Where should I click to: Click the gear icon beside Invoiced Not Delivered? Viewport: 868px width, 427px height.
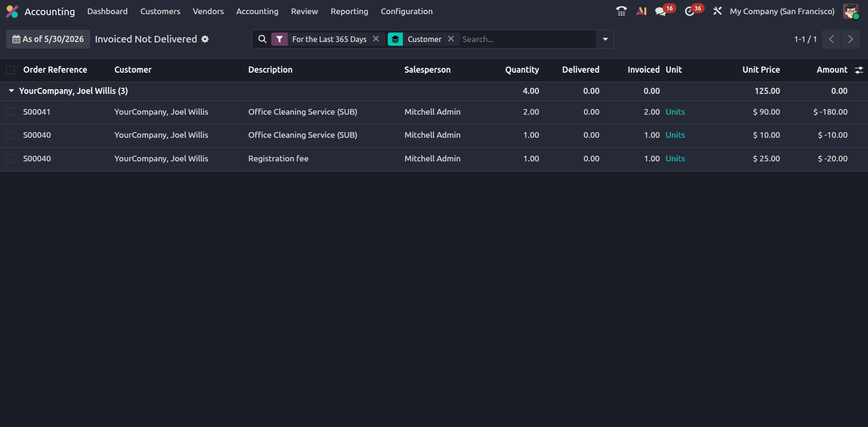pos(205,39)
